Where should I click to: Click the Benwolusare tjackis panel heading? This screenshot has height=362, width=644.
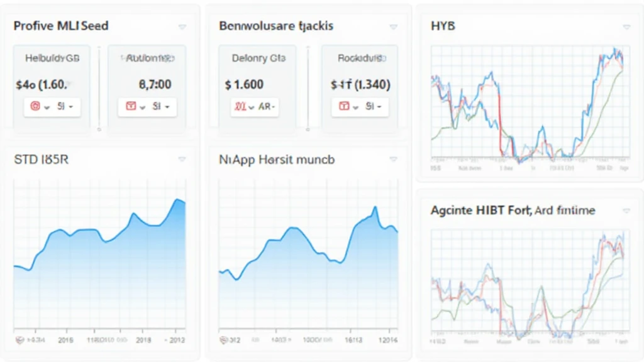(276, 26)
